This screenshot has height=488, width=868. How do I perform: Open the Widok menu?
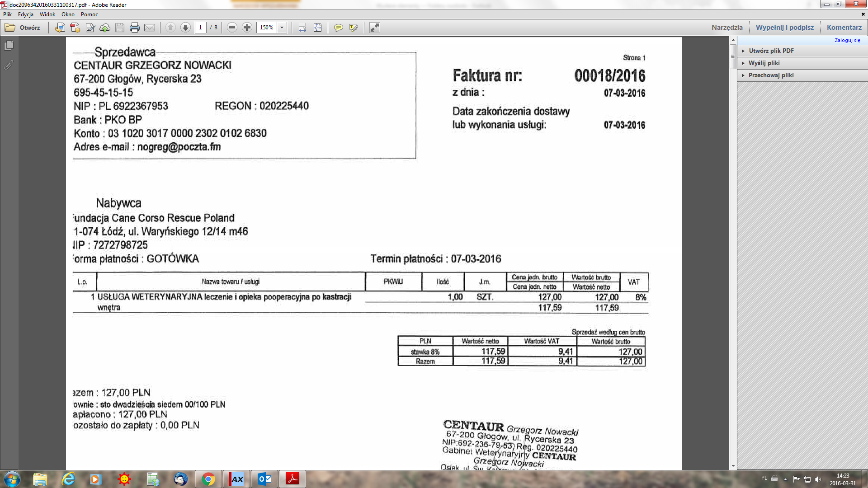pyautogui.click(x=47, y=14)
